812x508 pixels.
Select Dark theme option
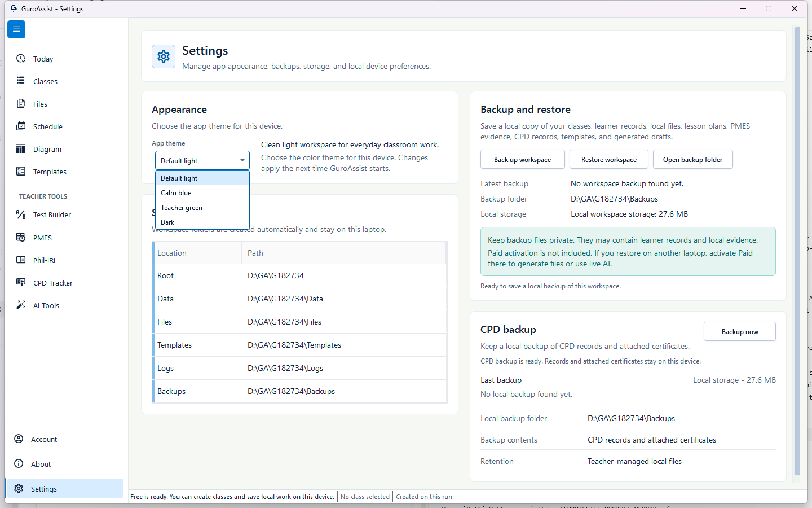click(x=202, y=222)
